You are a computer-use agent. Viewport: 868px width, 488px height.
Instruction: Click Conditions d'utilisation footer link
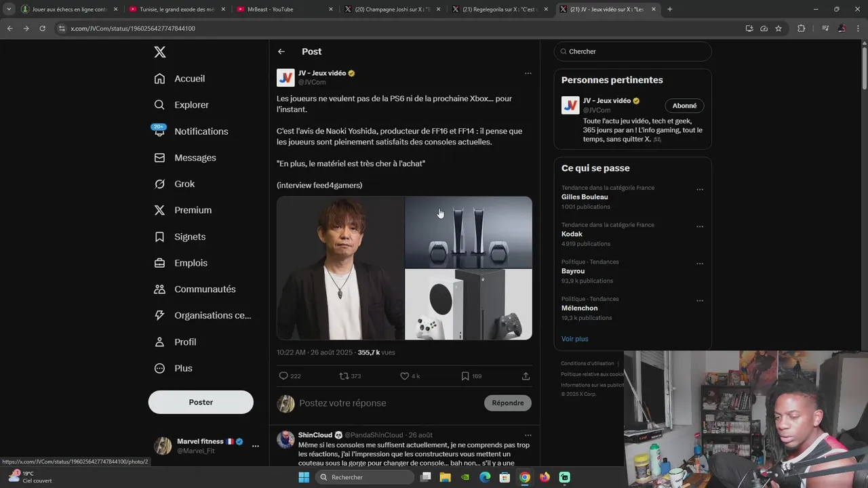[x=587, y=363]
